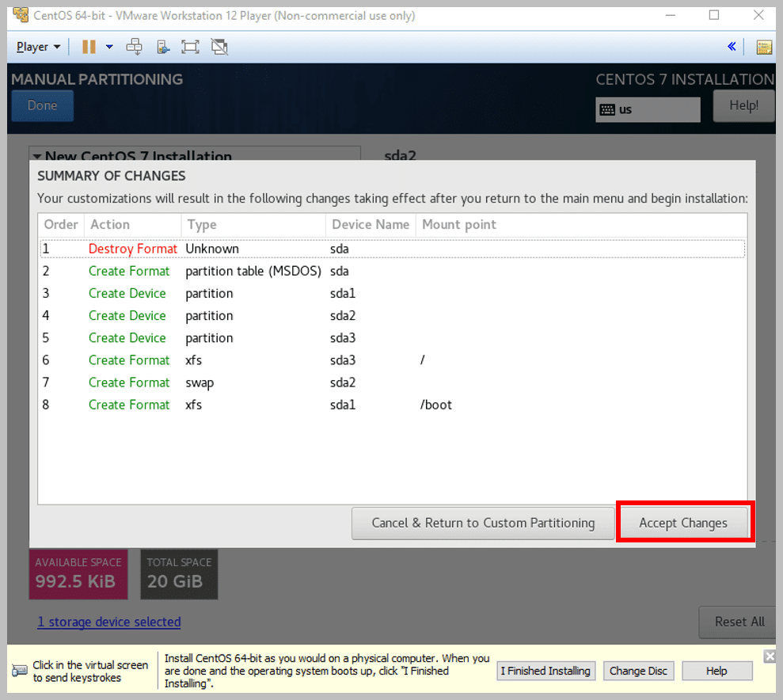783x700 pixels.
Task: Select the /boot xfs sda1 row
Action: (x=393, y=405)
